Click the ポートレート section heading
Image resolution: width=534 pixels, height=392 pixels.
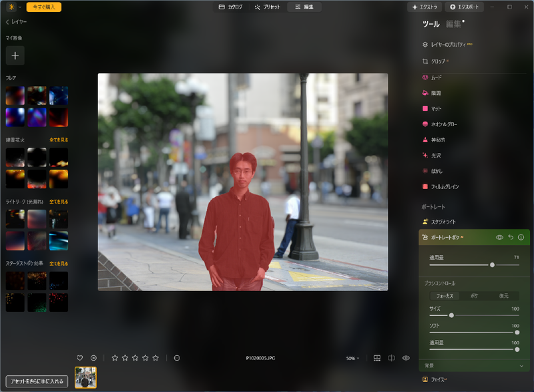[x=433, y=207]
